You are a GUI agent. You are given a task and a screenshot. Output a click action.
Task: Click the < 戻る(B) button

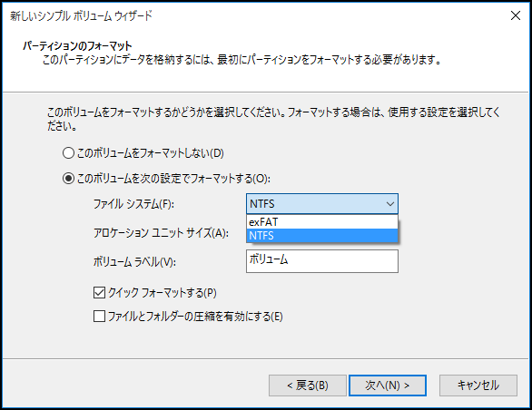point(308,386)
